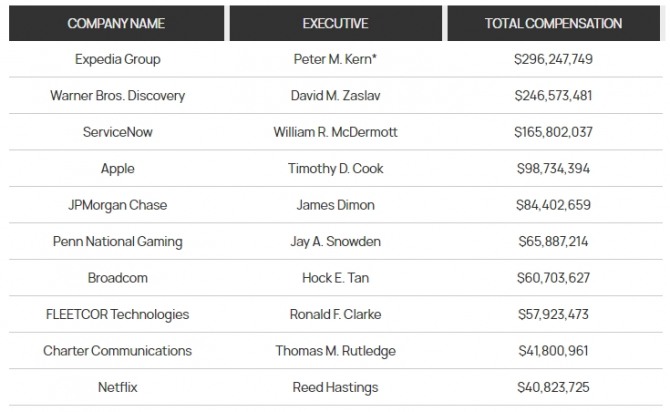Select executive David M. Zaslav

tap(335, 96)
